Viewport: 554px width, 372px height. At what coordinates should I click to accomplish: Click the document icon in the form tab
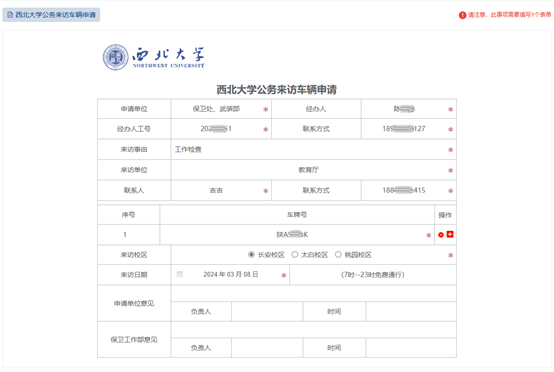[10, 15]
